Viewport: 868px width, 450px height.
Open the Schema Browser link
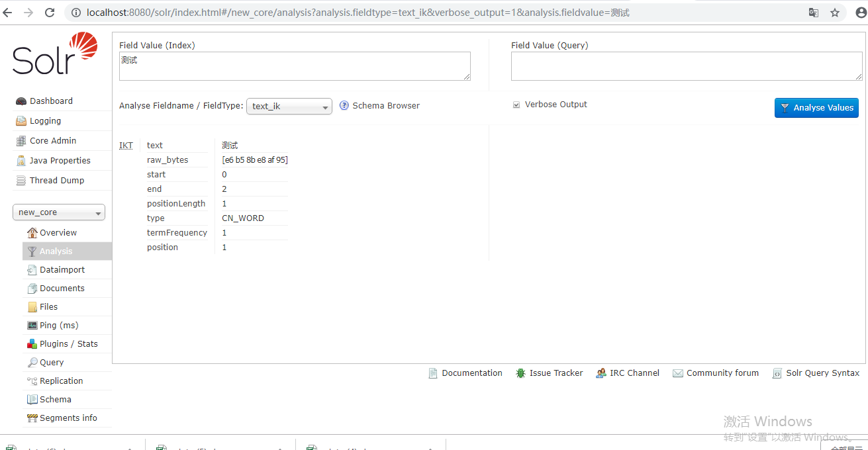pos(386,106)
